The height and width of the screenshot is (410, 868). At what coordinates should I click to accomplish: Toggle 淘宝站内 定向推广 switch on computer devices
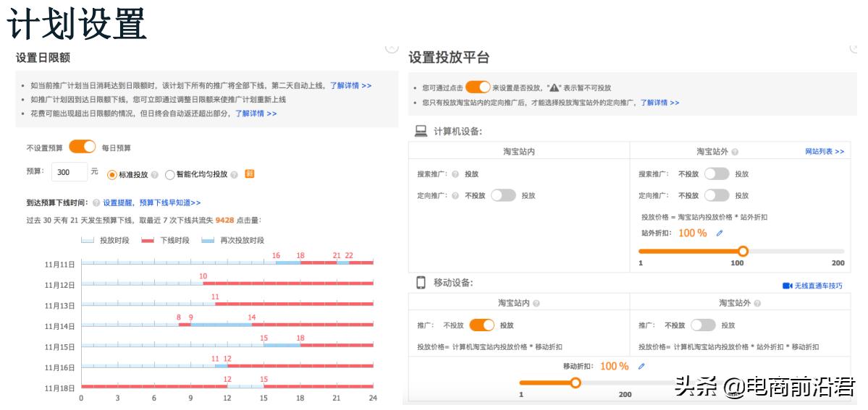coord(503,195)
